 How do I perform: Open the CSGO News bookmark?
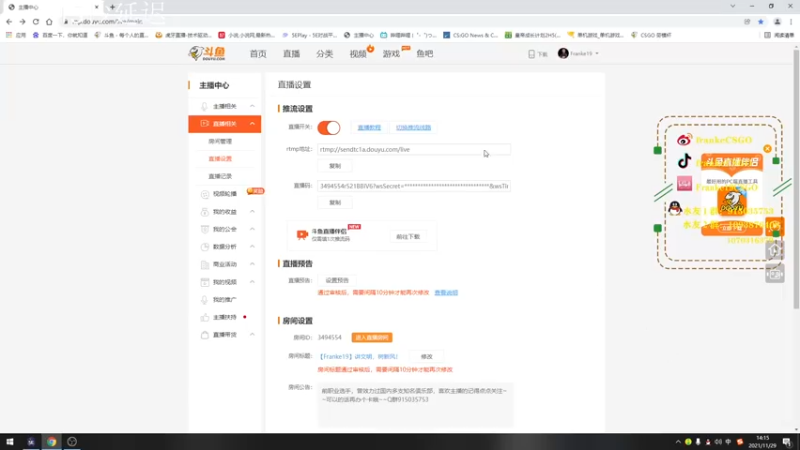[x=470, y=35]
